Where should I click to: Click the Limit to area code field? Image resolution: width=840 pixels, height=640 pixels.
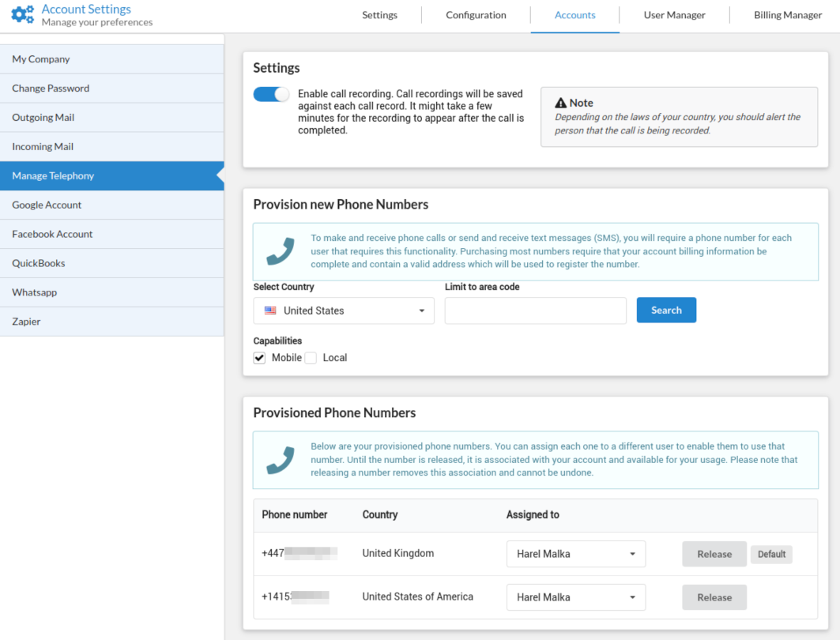535,311
